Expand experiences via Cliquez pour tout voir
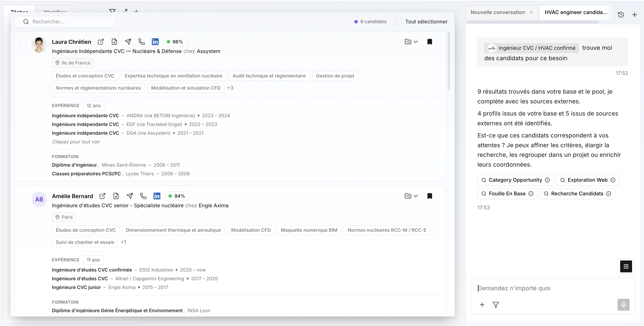The height and width of the screenshot is (326, 644). click(x=76, y=142)
